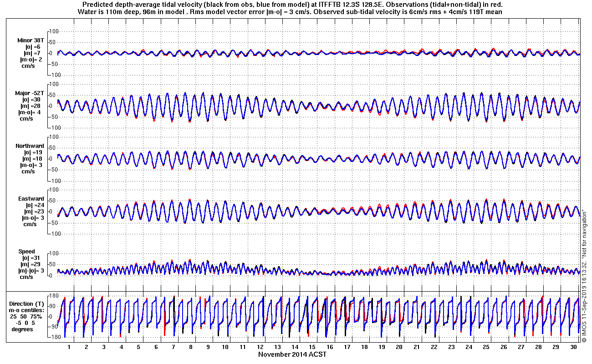The width and height of the screenshot is (592, 364).
Task: Click the '|o| =31' value in Speed panel
Action: coord(32,258)
